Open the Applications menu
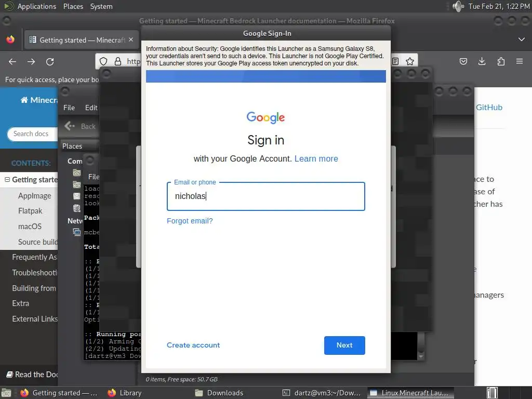 click(x=37, y=6)
